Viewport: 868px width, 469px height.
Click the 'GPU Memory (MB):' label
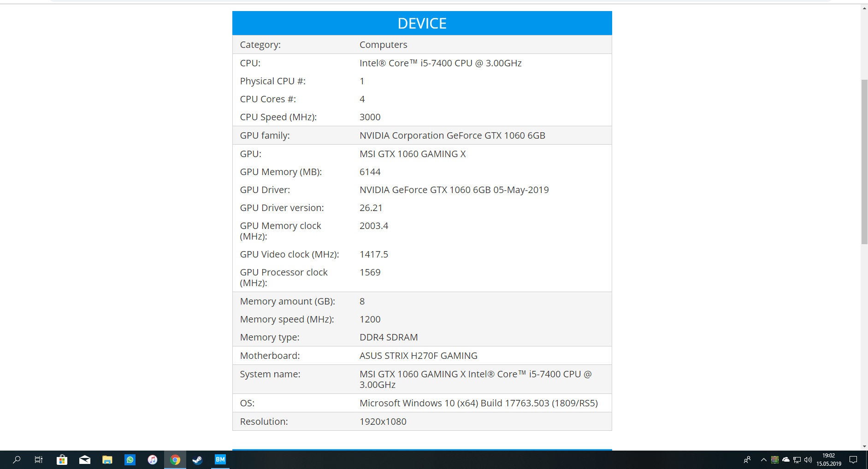click(281, 172)
